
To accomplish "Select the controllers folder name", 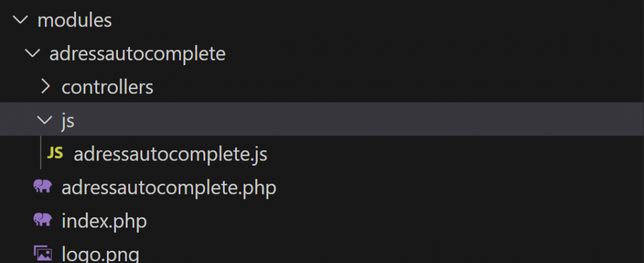I will [x=107, y=86].
